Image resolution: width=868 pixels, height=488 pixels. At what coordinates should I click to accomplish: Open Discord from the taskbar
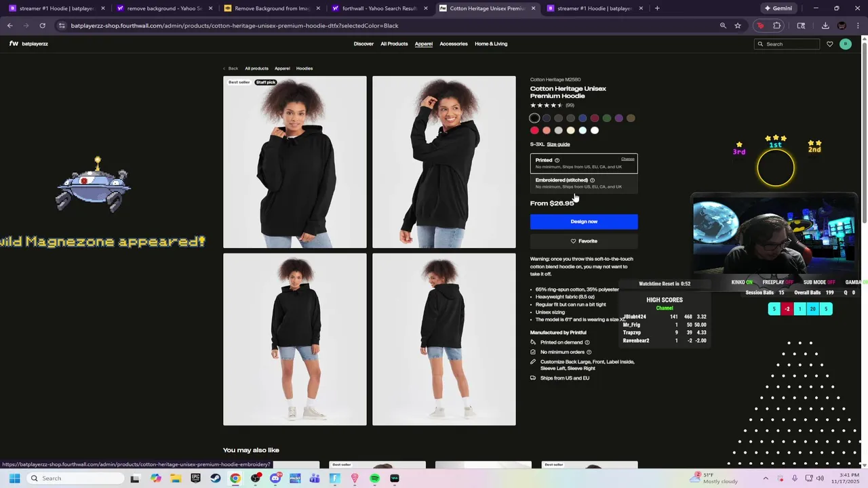(275, 479)
